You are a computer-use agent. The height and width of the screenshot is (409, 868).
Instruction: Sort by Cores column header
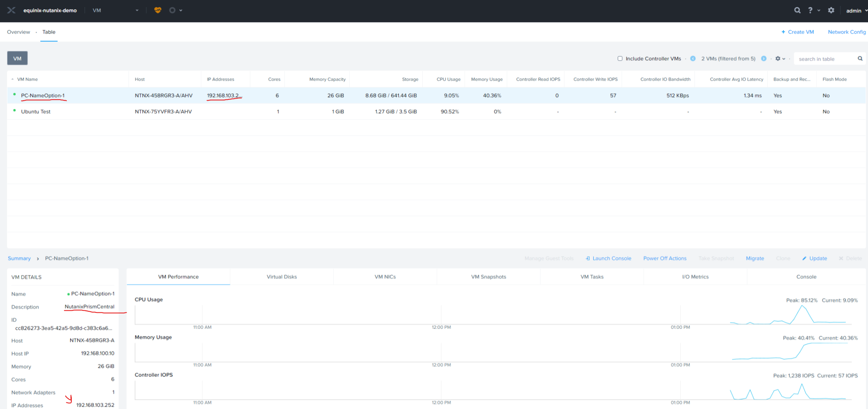pos(274,79)
